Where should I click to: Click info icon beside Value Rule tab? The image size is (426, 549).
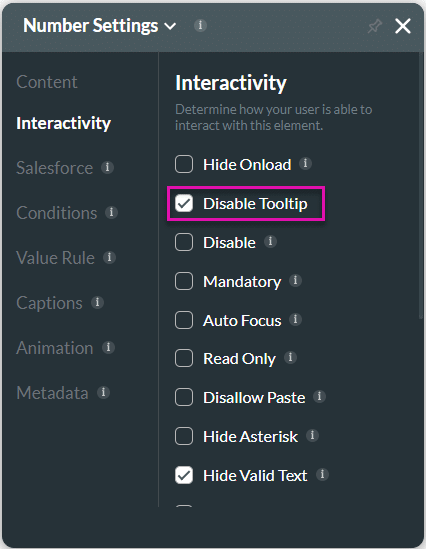[109, 257]
